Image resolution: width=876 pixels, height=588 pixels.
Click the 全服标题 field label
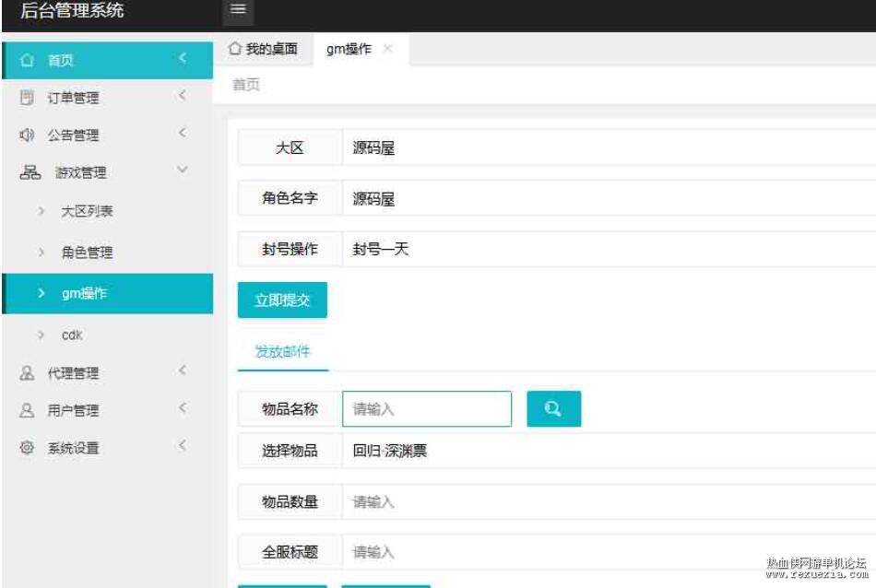290,552
